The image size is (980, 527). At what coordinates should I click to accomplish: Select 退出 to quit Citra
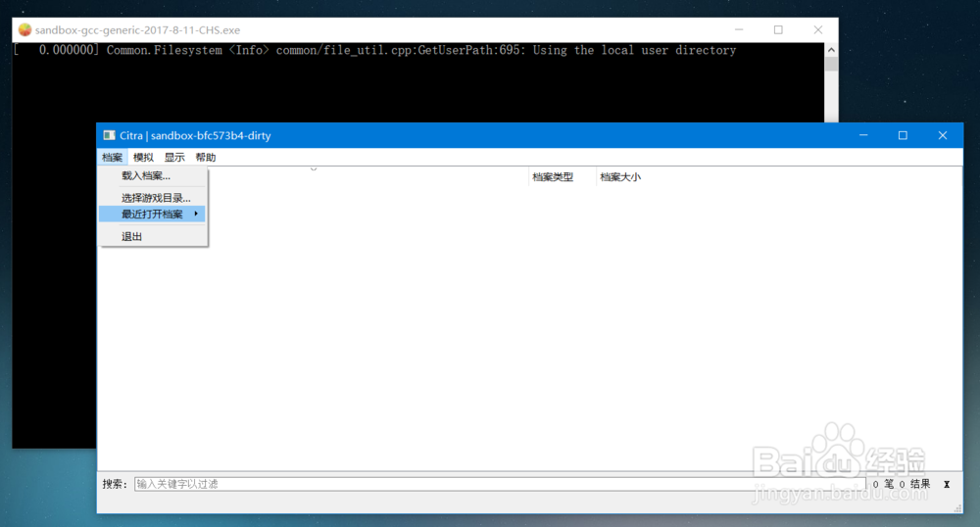[x=153, y=237]
